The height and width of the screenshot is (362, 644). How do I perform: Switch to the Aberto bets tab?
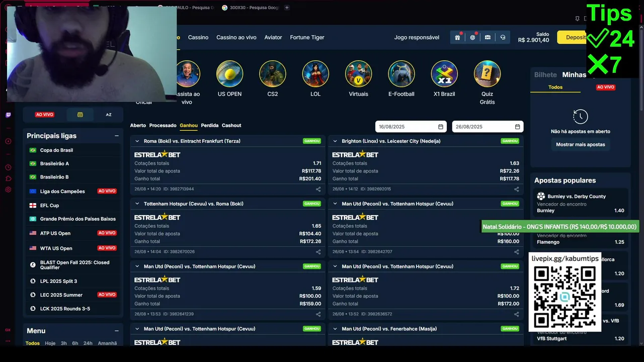click(x=138, y=125)
